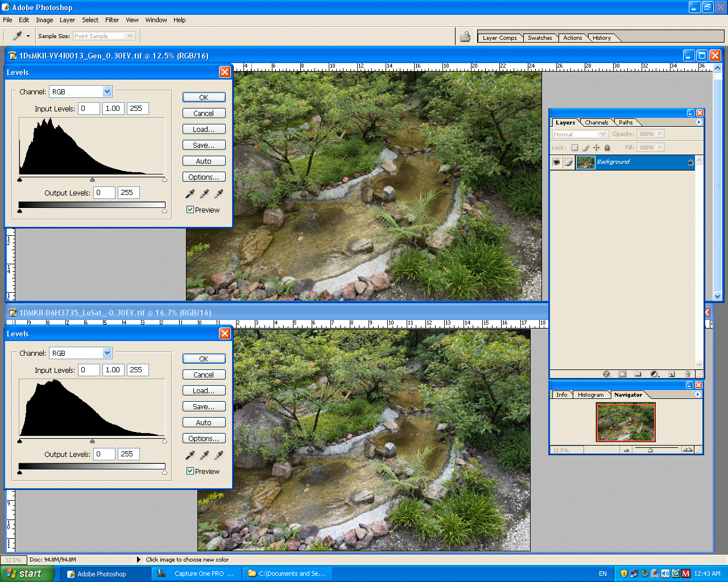Click output level 255 field in lower Levels

click(x=129, y=454)
